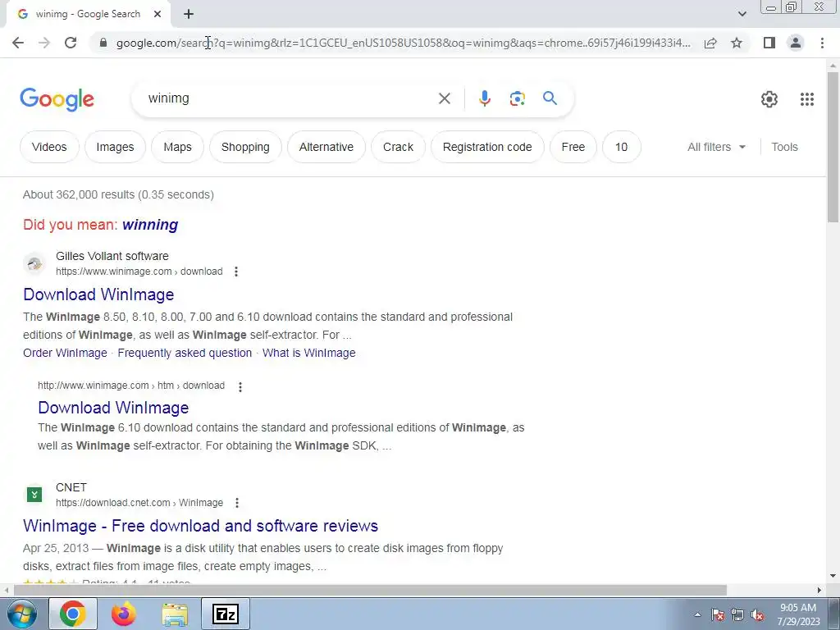The height and width of the screenshot is (630, 840).
Task: Share this page via share icon
Action: pyautogui.click(x=710, y=43)
